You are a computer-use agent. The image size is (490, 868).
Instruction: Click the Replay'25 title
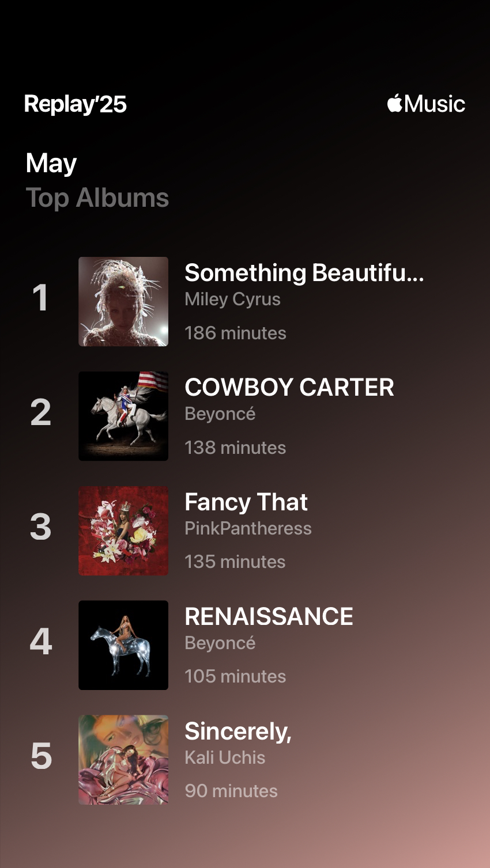[76, 104]
